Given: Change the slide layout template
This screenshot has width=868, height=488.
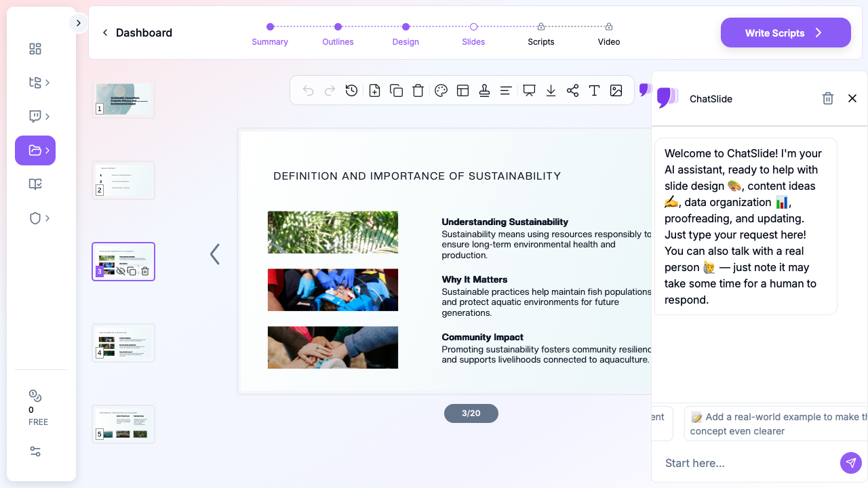Looking at the screenshot, I should 462,91.
